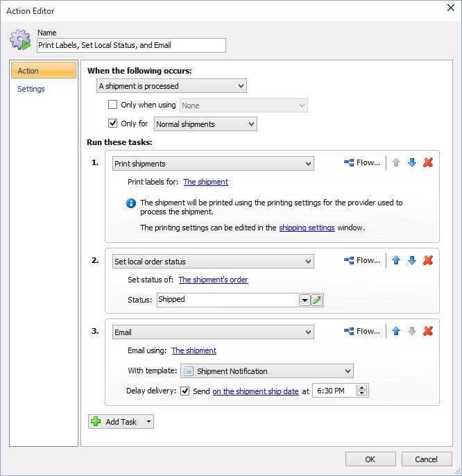The height and width of the screenshot is (476, 462).
Task: Uncheck the Only for checkbox
Action: [x=112, y=124]
